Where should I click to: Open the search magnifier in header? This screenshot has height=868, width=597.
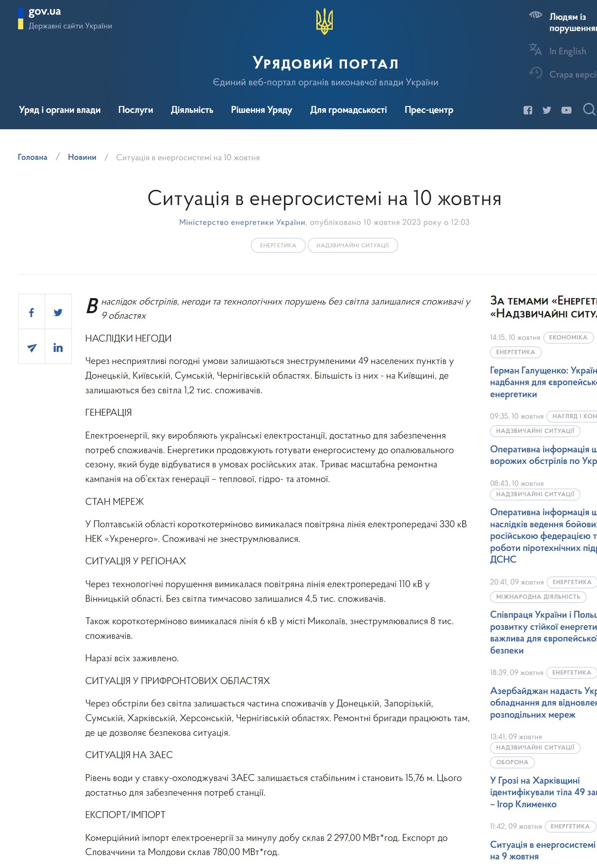click(x=589, y=109)
